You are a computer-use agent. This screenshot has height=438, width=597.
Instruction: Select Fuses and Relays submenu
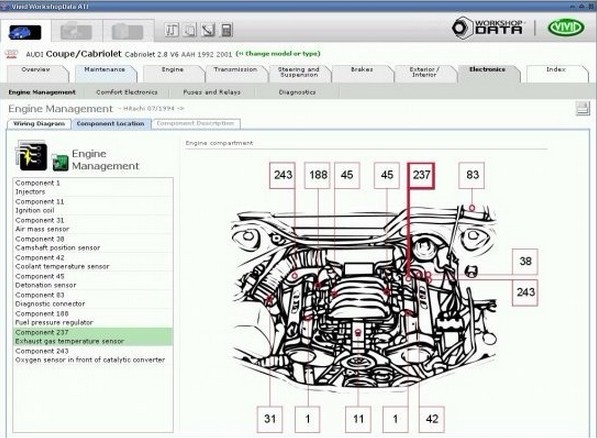click(212, 92)
